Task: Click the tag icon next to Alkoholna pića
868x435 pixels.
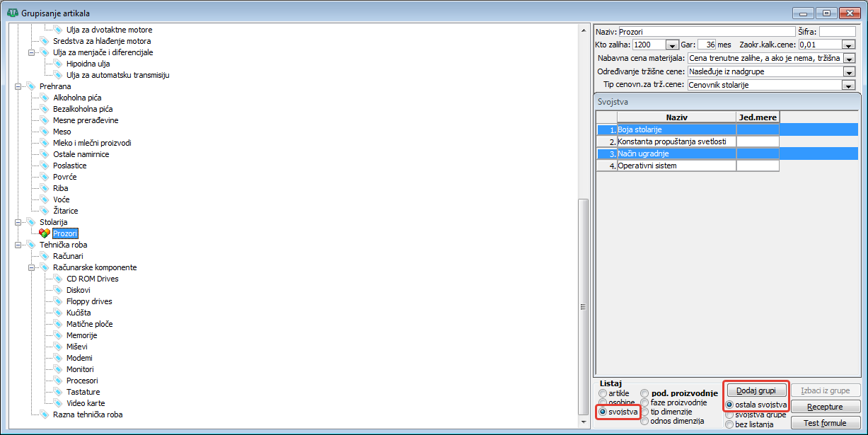Action: [x=45, y=98]
